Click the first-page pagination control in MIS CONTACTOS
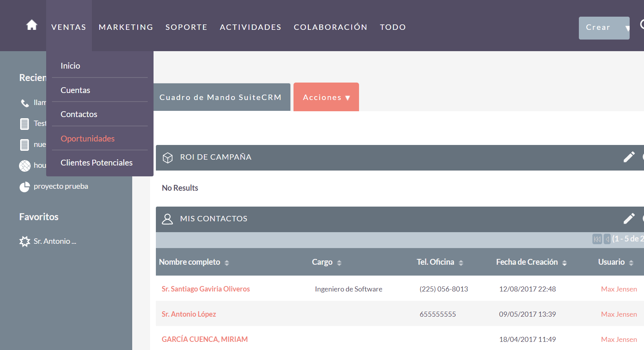The width and height of the screenshot is (644, 350). click(x=597, y=239)
